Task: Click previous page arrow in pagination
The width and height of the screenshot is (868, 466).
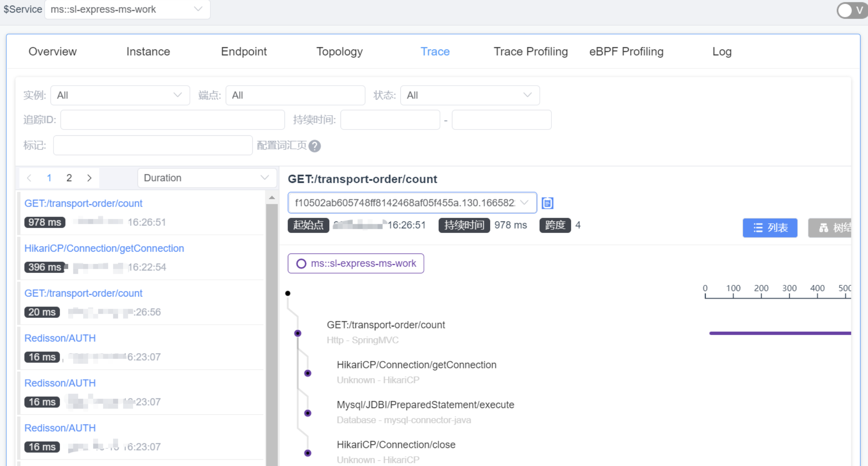Action: click(x=29, y=178)
